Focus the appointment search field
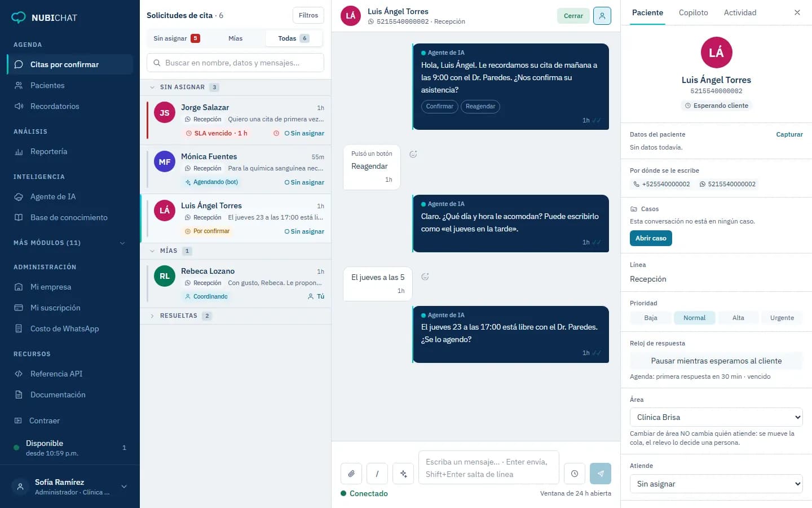The height and width of the screenshot is (508, 812). (x=235, y=63)
